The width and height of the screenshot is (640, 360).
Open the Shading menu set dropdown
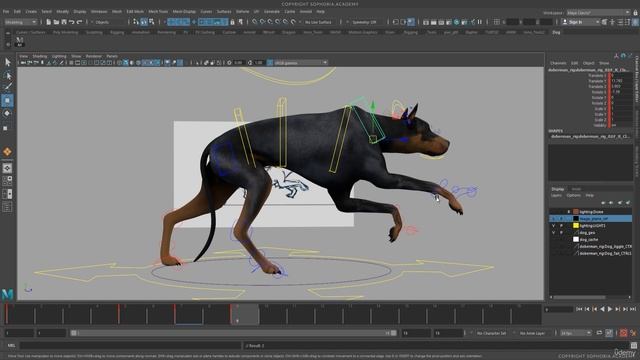(20, 22)
